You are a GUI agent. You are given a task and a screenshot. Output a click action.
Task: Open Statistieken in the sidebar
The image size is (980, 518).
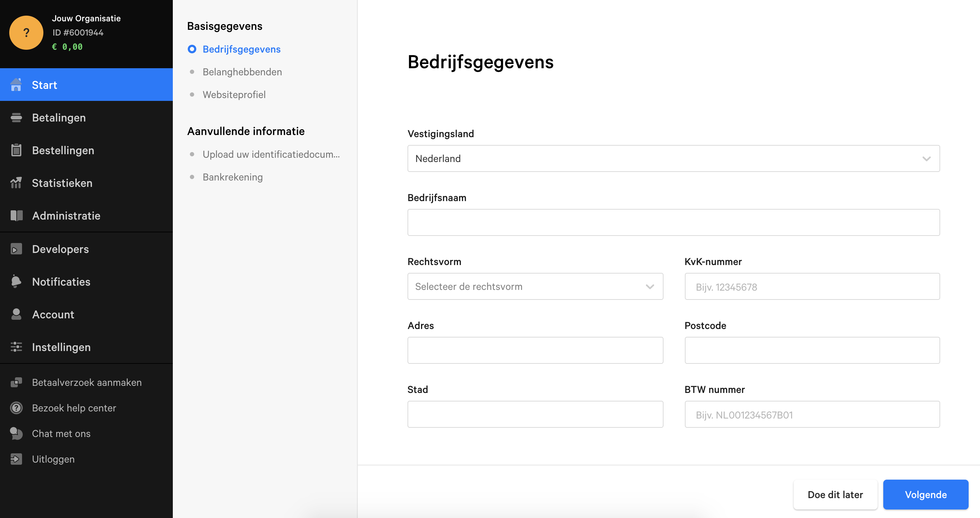click(86, 183)
